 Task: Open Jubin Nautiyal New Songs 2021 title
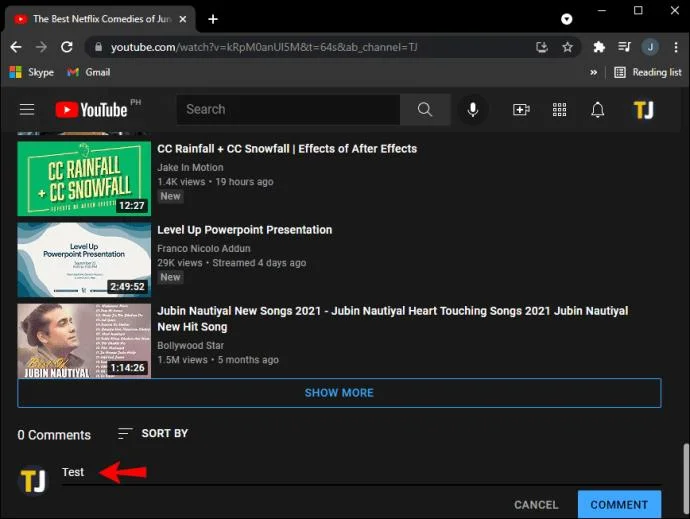coord(393,319)
